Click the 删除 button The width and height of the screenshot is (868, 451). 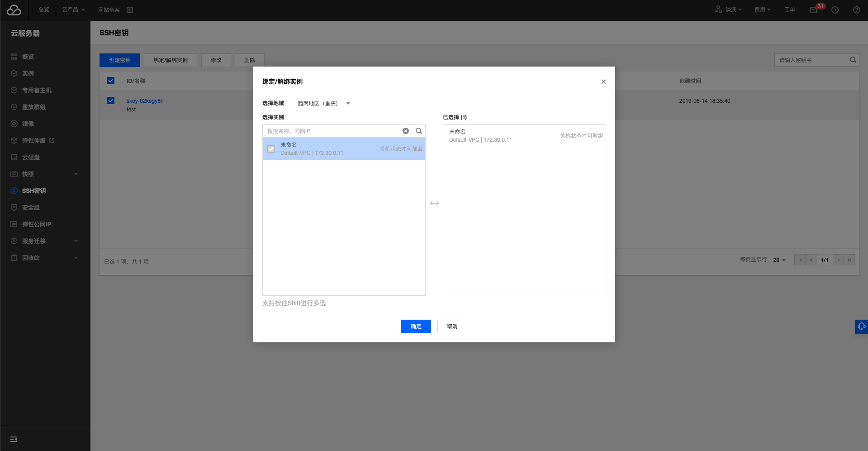pyautogui.click(x=250, y=60)
